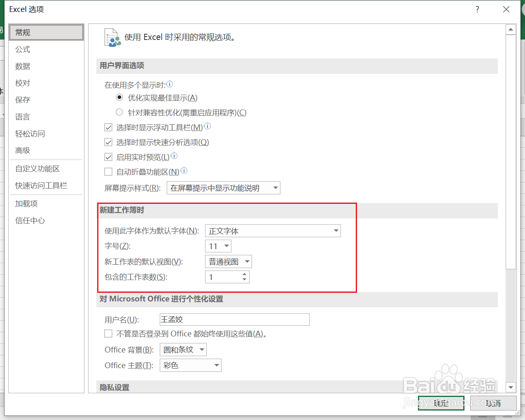The image size is (525, 420).
Task: Select the 针对兼容性优化 radio button
Action: pos(119,112)
